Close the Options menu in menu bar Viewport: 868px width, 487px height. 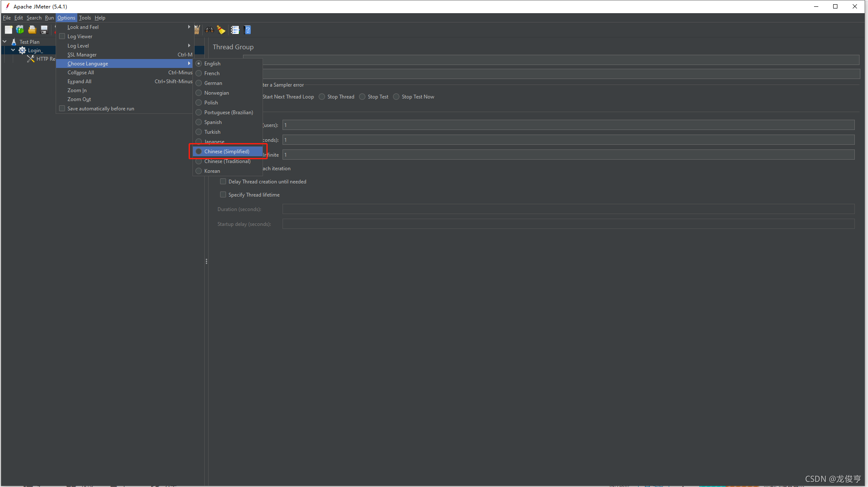(x=66, y=17)
